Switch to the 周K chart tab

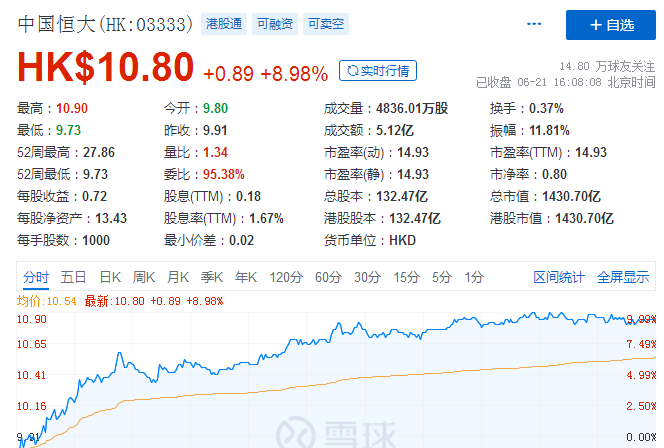[144, 277]
